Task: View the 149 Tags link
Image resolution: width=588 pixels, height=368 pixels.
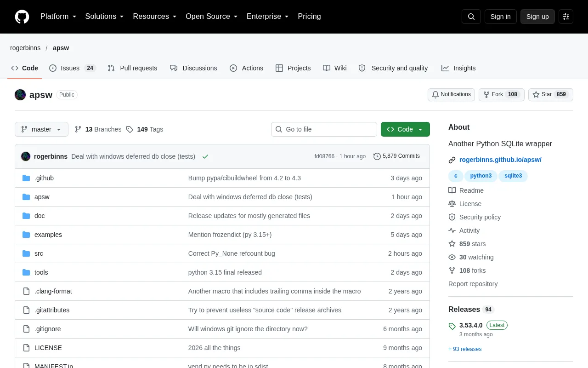Action: 145,129
